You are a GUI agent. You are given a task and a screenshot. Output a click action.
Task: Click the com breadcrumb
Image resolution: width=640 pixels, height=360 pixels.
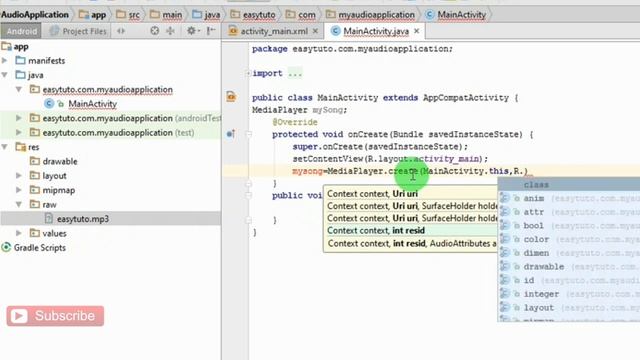coord(301,15)
